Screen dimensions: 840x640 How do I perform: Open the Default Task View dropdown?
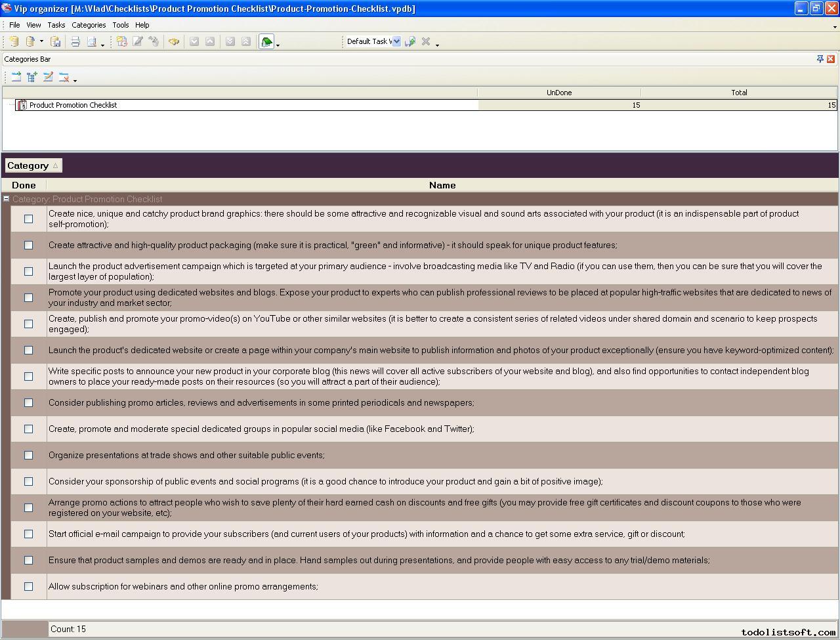coord(396,41)
